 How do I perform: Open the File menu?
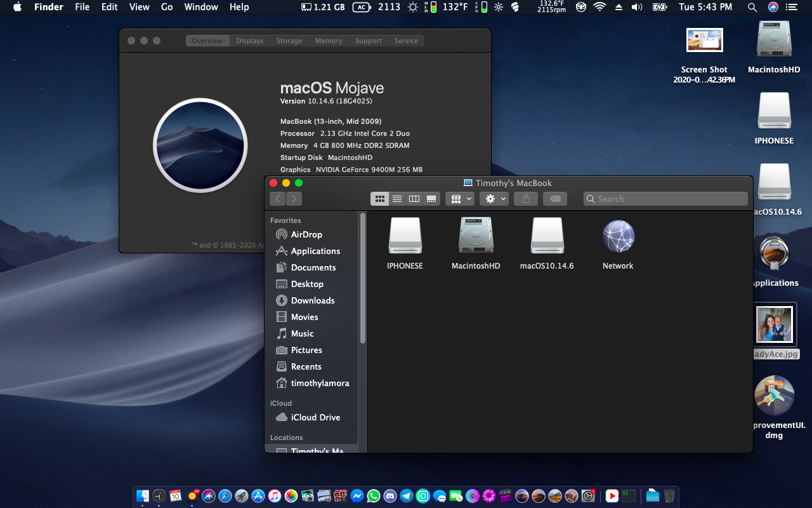click(x=82, y=7)
